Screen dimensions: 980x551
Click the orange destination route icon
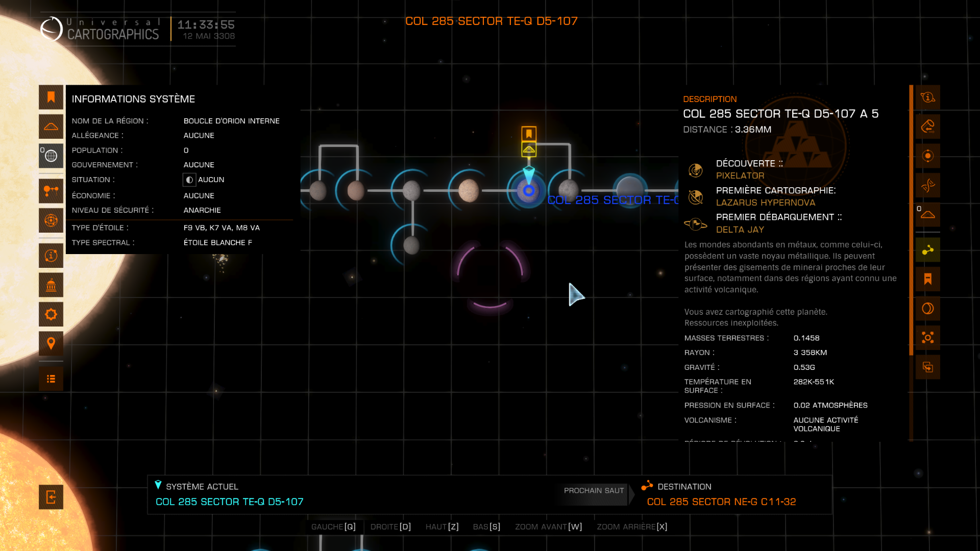pos(647,486)
